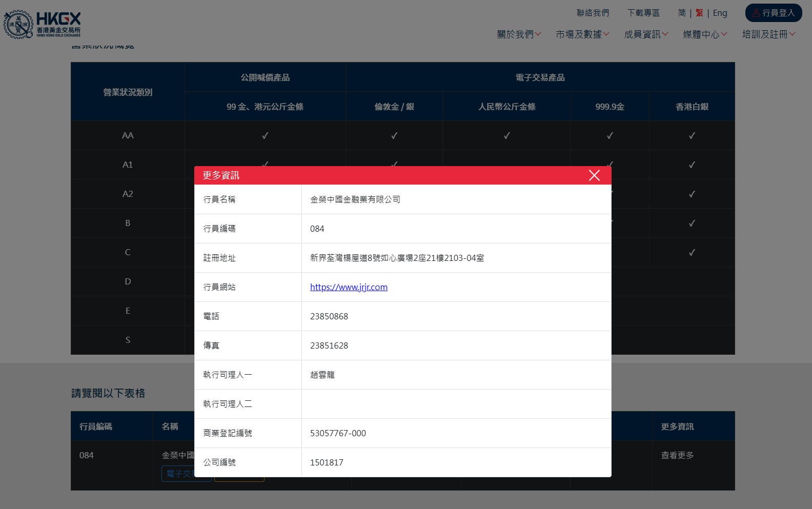Click the 行員登入 login button
The image size is (812, 509).
point(773,13)
